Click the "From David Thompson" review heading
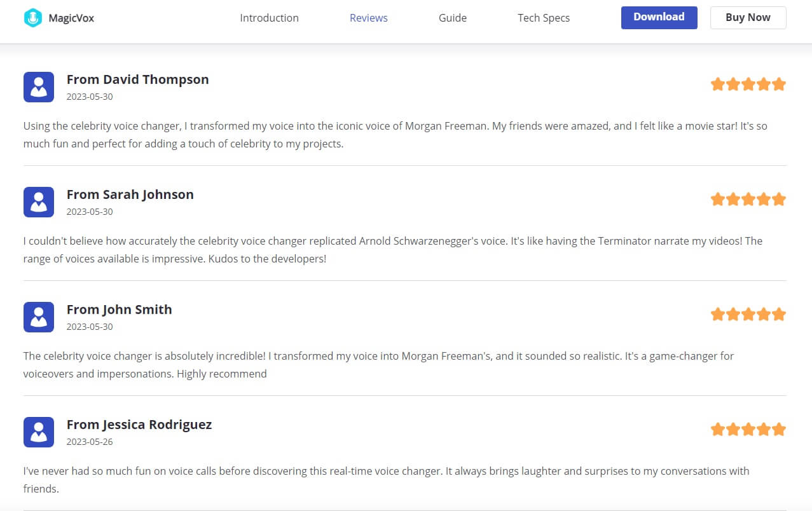812x511 pixels. [x=137, y=79]
